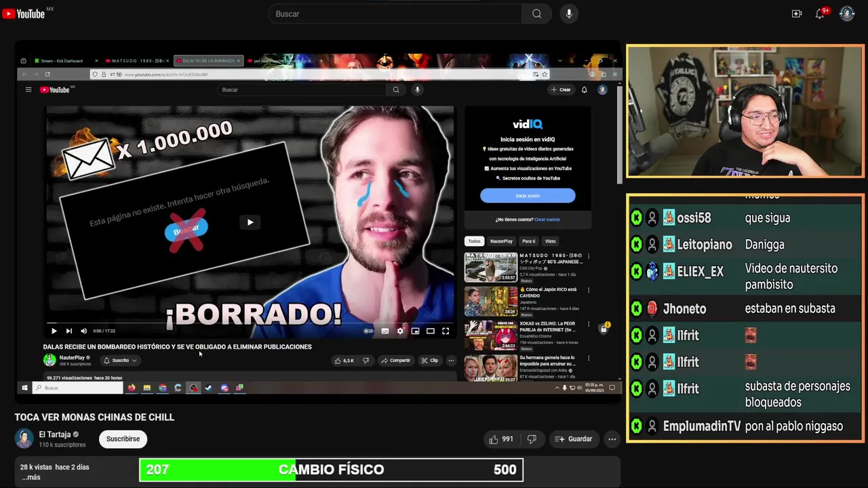Open the outer account avatar menu

coord(847,14)
